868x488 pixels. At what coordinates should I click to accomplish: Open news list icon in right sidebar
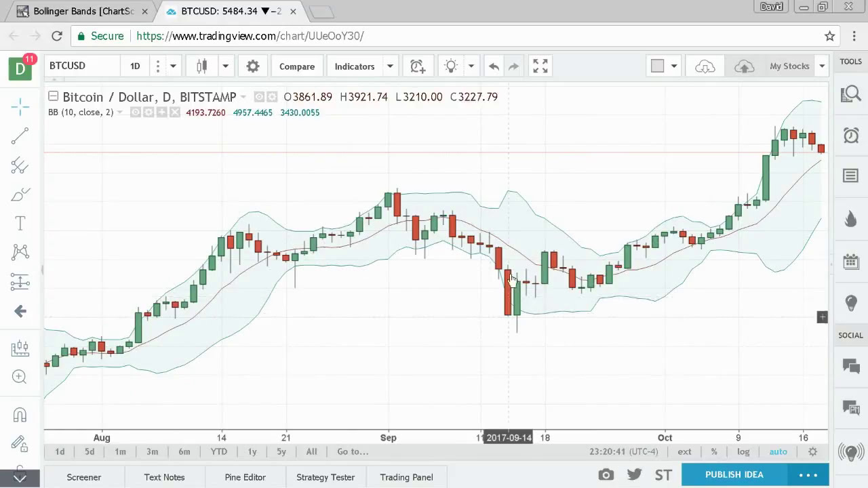tap(851, 176)
